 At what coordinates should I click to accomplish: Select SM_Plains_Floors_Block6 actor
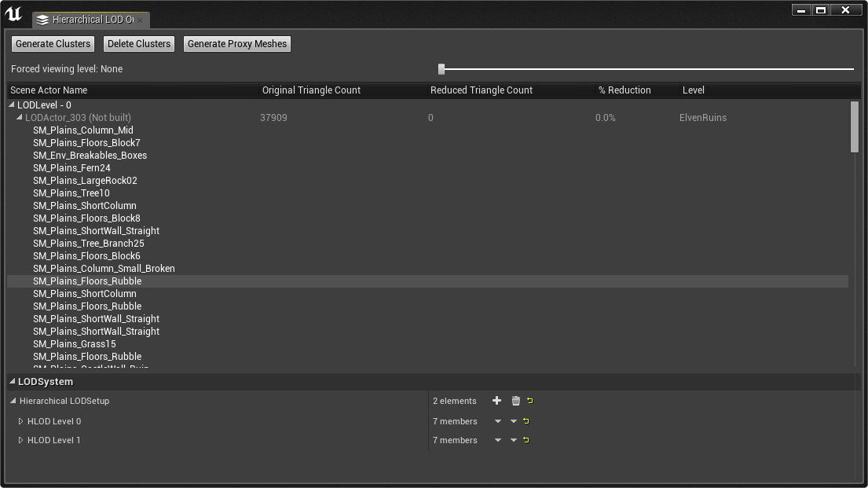pyautogui.click(x=86, y=256)
